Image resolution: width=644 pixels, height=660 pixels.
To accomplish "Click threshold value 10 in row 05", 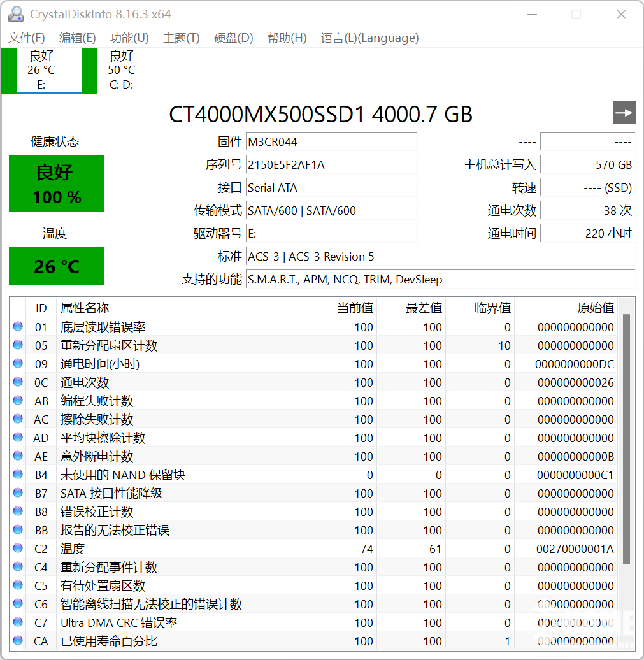I will click(504, 345).
